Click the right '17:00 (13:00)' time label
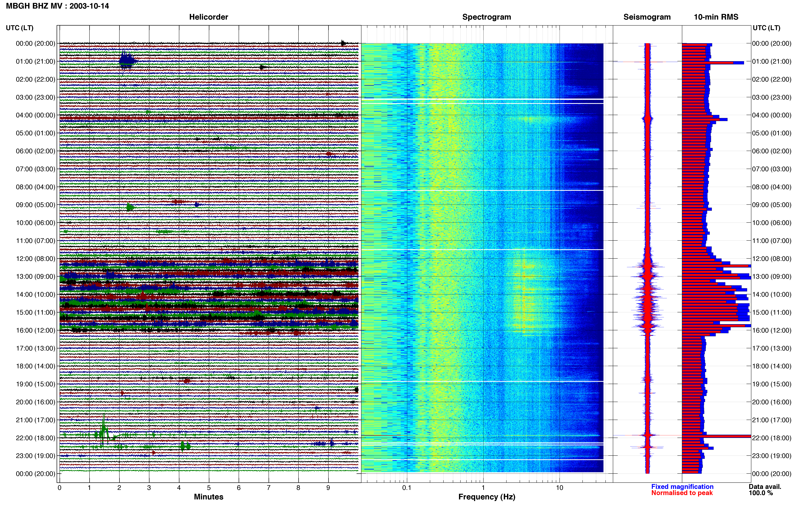812x508 pixels. (x=772, y=348)
